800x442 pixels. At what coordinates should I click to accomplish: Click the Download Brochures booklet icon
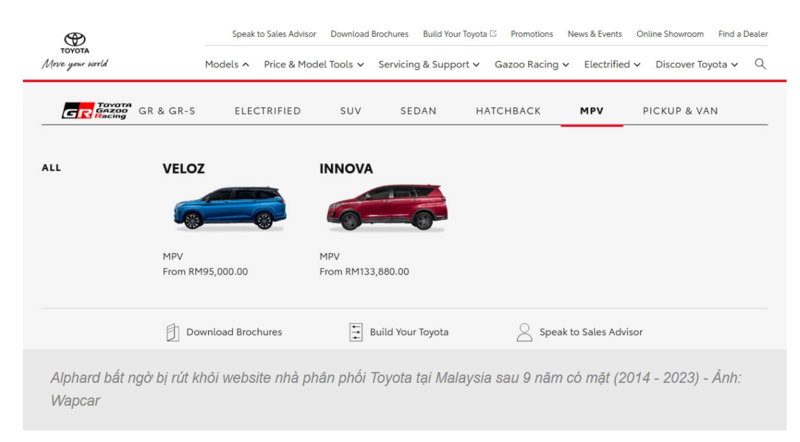point(173,332)
